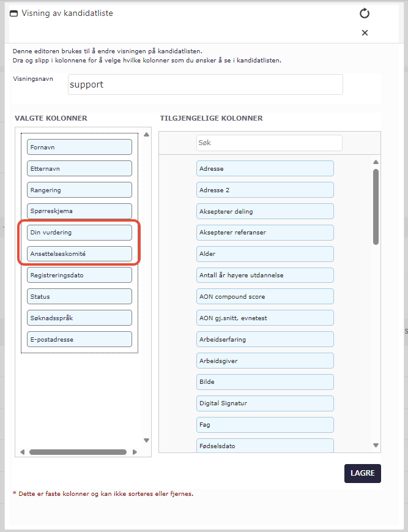Select the Digital Signatur available column

(265, 403)
